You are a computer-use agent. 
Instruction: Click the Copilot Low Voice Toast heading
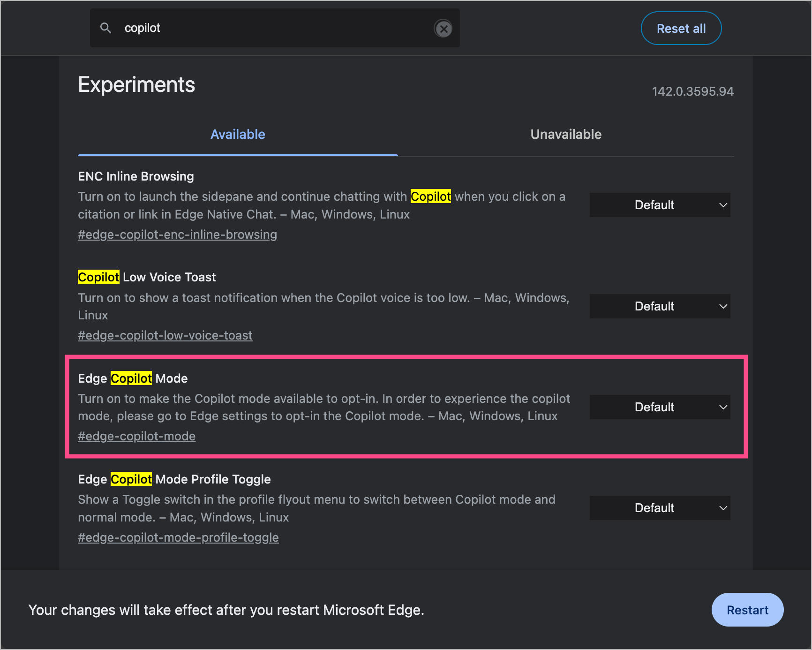tap(147, 277)
